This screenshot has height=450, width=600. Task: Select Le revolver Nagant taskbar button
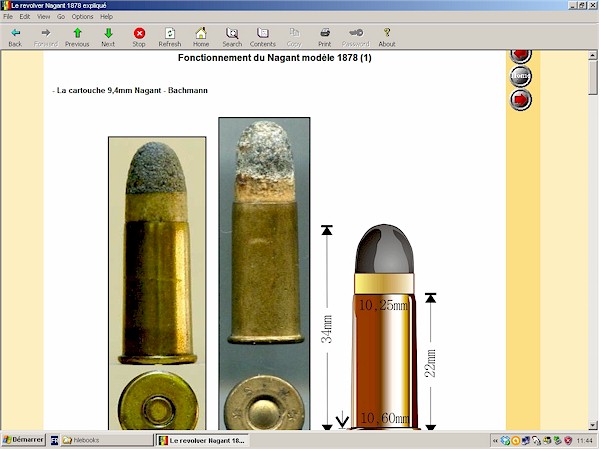tap(203, 440)
